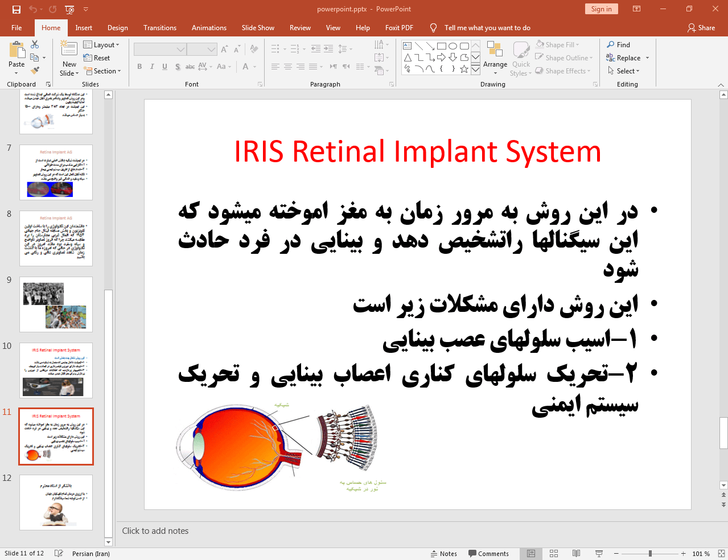Select slide 9 thumbnail with the photos
Viewport: 728px width, 560px height.
tap(56, 304)
